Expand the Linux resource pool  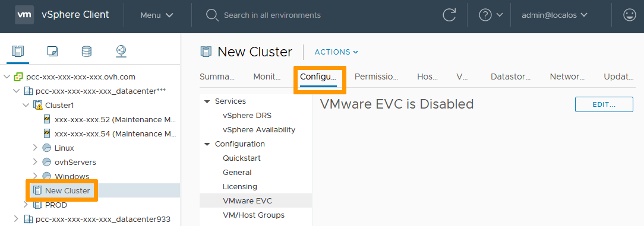[35, 148]
